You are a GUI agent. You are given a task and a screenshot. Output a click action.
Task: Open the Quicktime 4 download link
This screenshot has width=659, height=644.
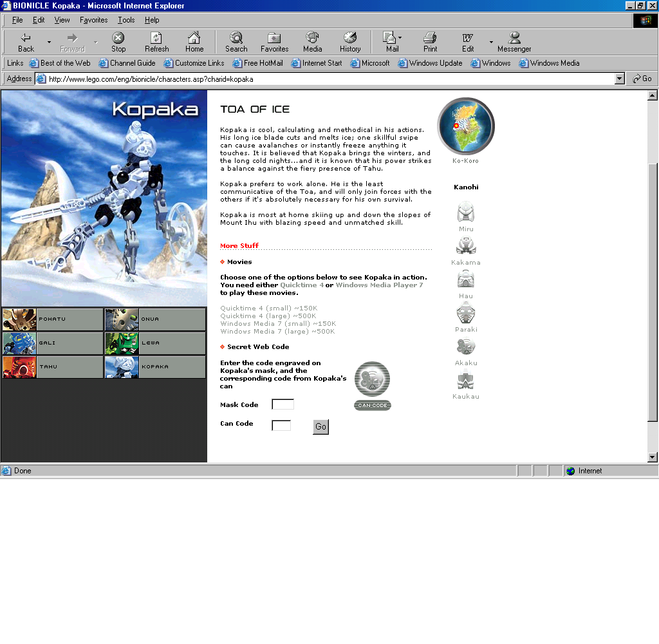coord(302,285)
